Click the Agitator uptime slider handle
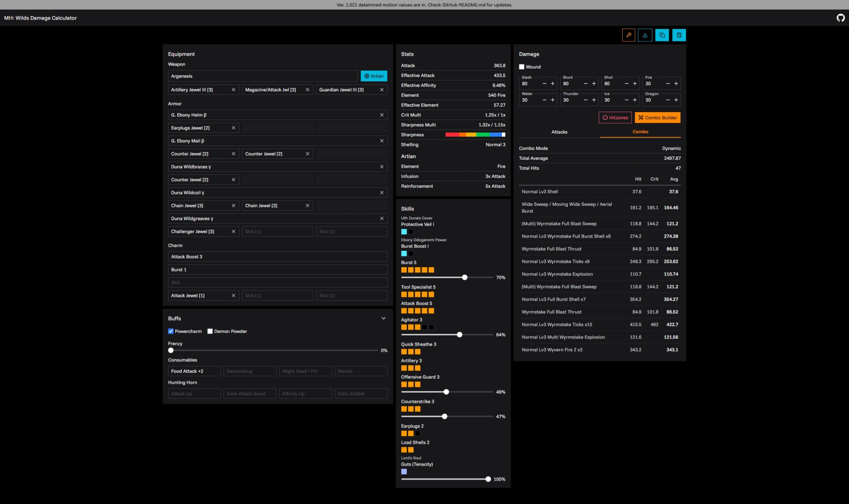Image resolution: width=849 pixels, height=504 pixels. (x=459, y=335)
